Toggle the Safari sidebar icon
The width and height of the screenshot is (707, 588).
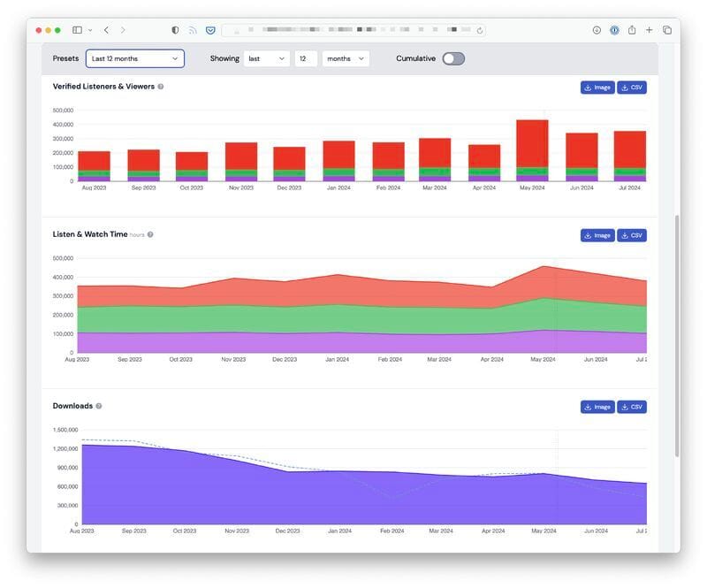(x=77, y=30)
